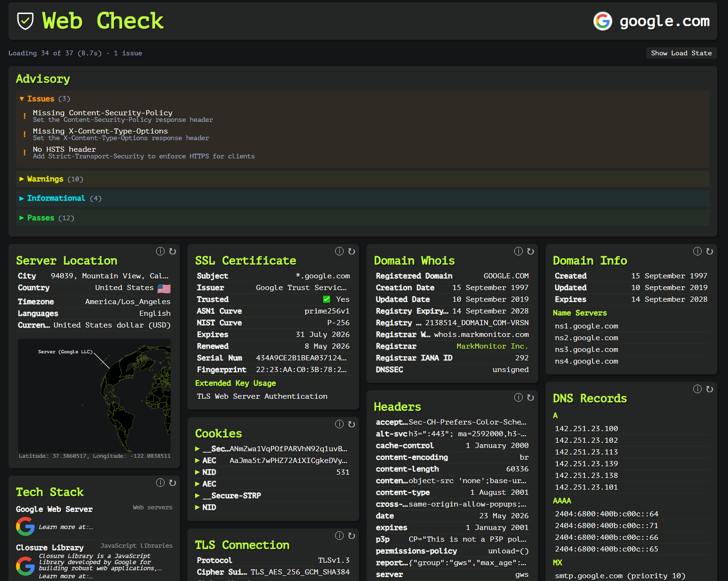Click the content-encoding header row value br
728x581 pixels.
(524, 457)
